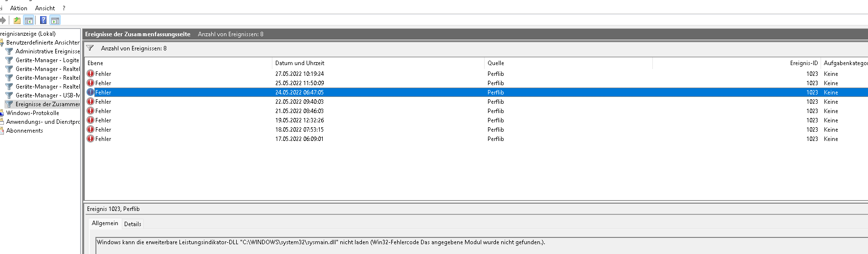Click Perflib source in the 17.05.2022 row

point(495,139)
